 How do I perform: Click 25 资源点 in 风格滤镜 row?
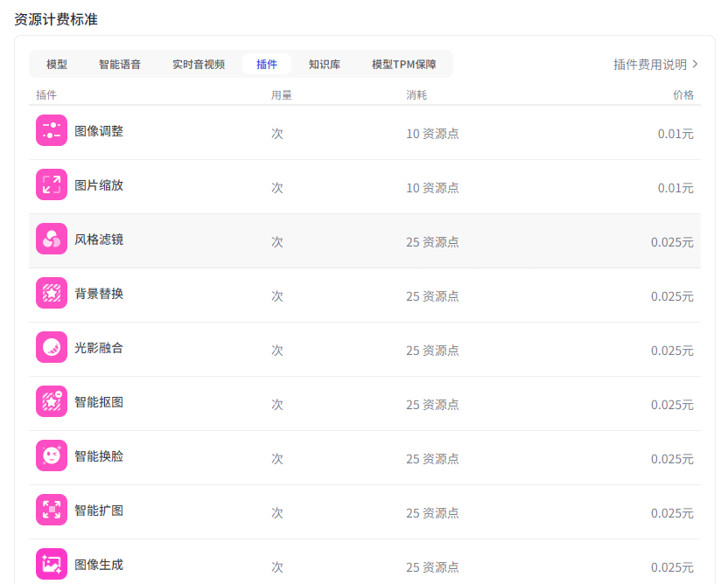tap(432, 242)
